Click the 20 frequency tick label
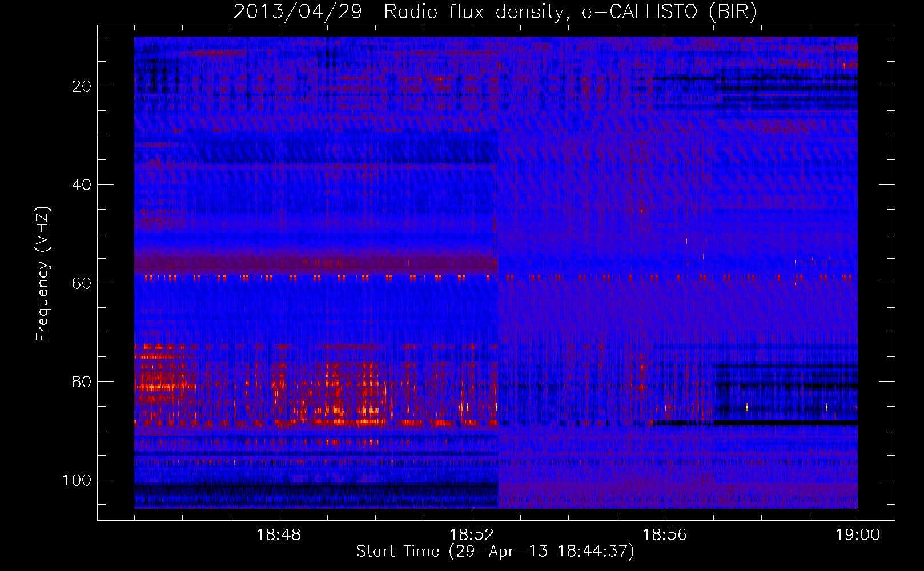Screen dimensions: 924x571 pyautogui.click(x=82, y=86)
